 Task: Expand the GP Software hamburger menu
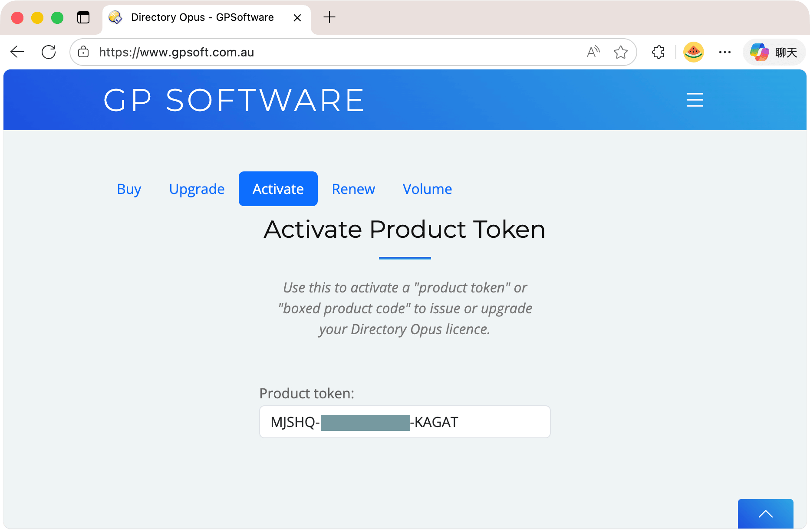click(x=695, y=100)
